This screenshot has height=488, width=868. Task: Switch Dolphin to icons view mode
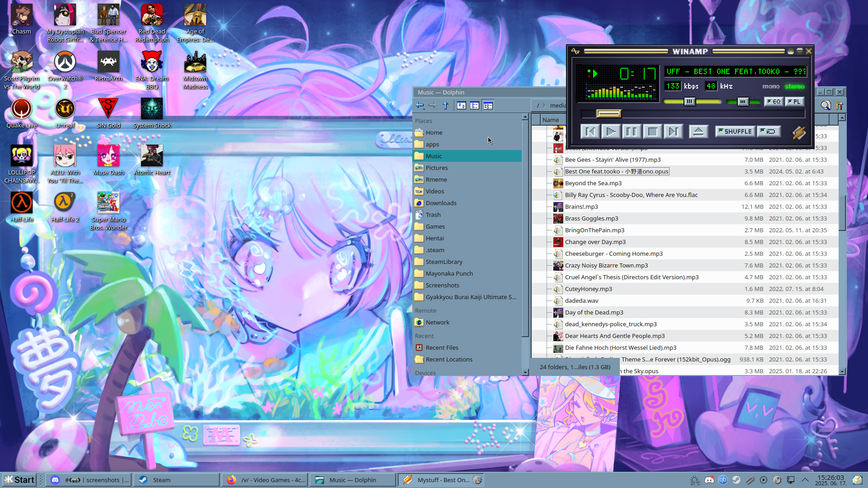[462, 105]
